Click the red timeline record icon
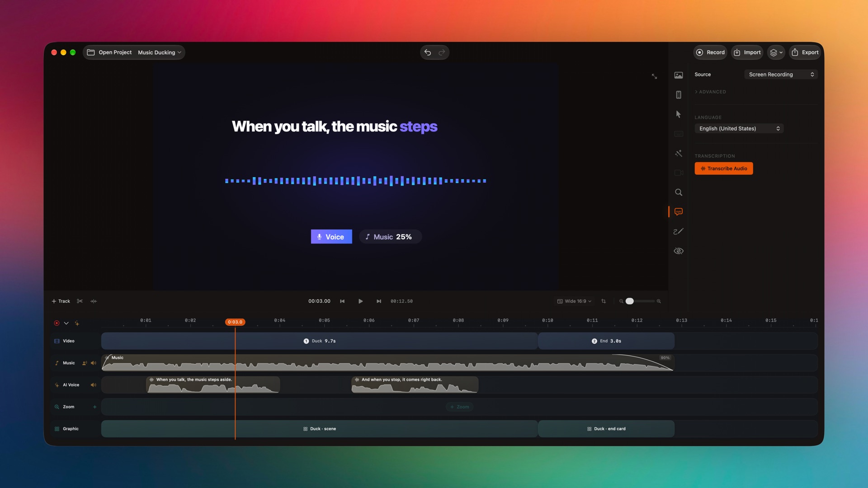This screenshot has height=488, width=868. click(57, 323)
